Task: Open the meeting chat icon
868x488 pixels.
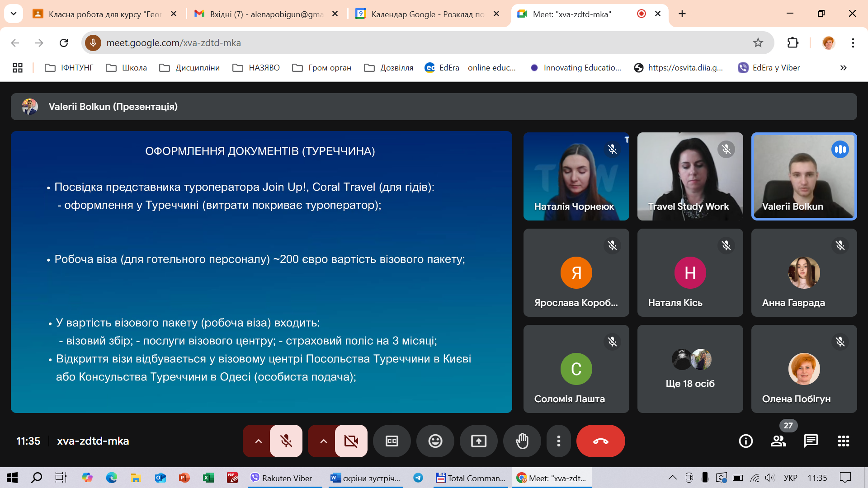Action: point(811,441)
